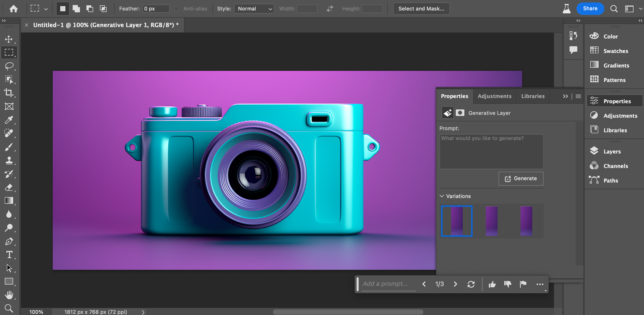This screenshot has width=644, height=315.
Task: Choose the Eraser tool
Action: 9,187
